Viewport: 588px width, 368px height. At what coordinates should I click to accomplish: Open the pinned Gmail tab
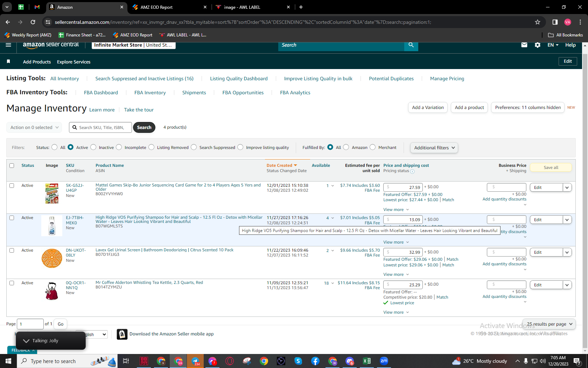(x=37, y=7)
